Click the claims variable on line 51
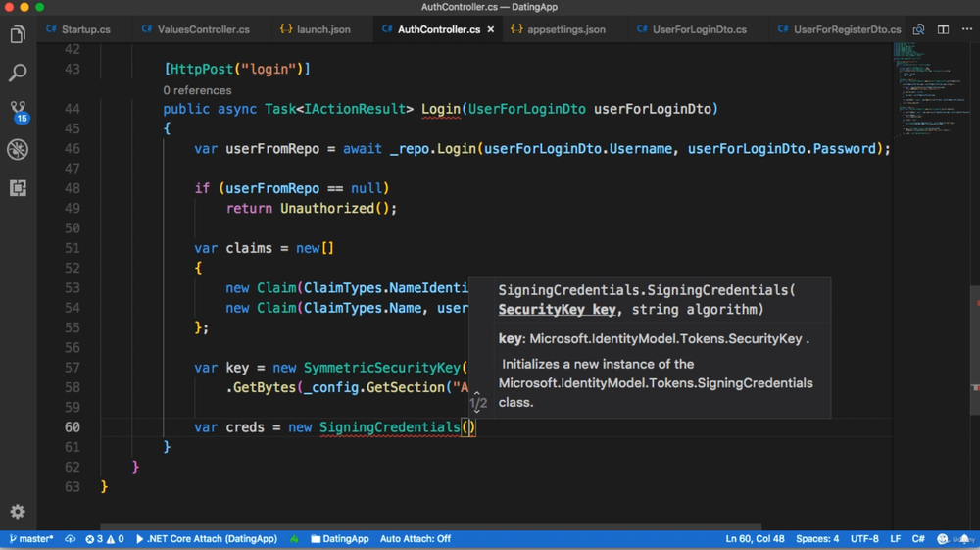Image resolution: width=980 pixels, height=550 pixels. 249,248
